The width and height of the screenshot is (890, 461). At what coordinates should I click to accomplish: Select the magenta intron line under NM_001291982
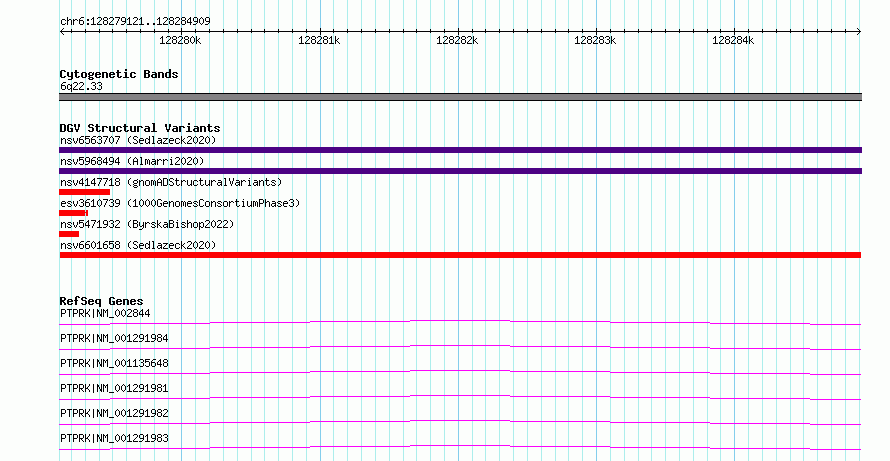click(x=460, y=421)
